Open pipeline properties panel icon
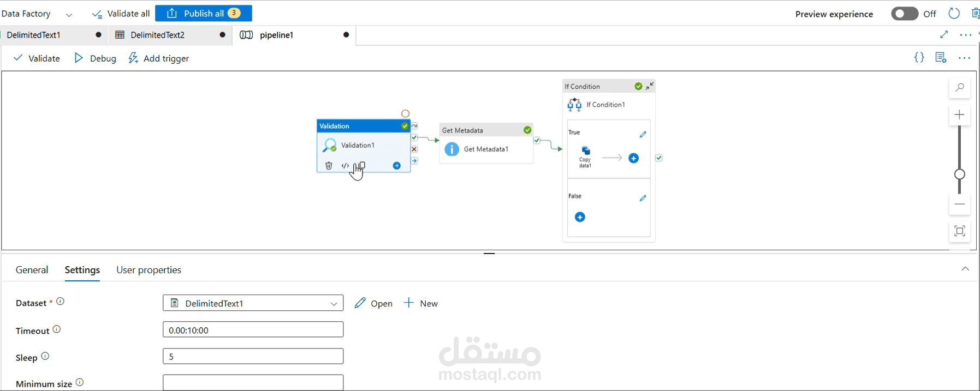This screenshot has height=391, width=980. coord(941,57)
